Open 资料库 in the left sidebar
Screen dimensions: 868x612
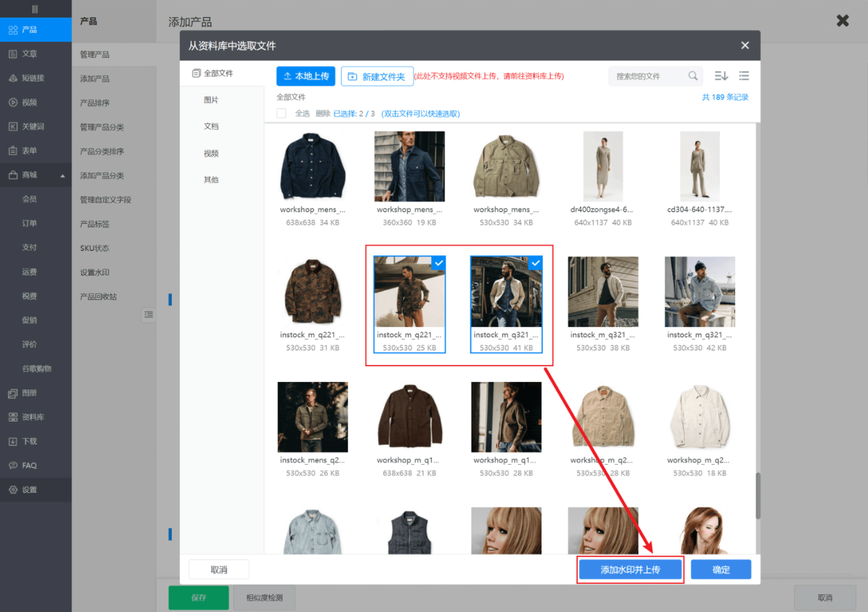(x=32, y=417)
